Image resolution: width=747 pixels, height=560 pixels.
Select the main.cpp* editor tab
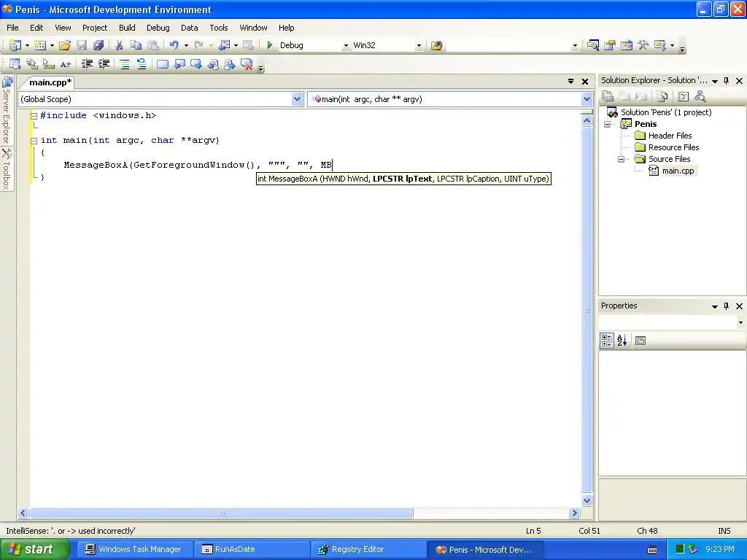(50, 82)
